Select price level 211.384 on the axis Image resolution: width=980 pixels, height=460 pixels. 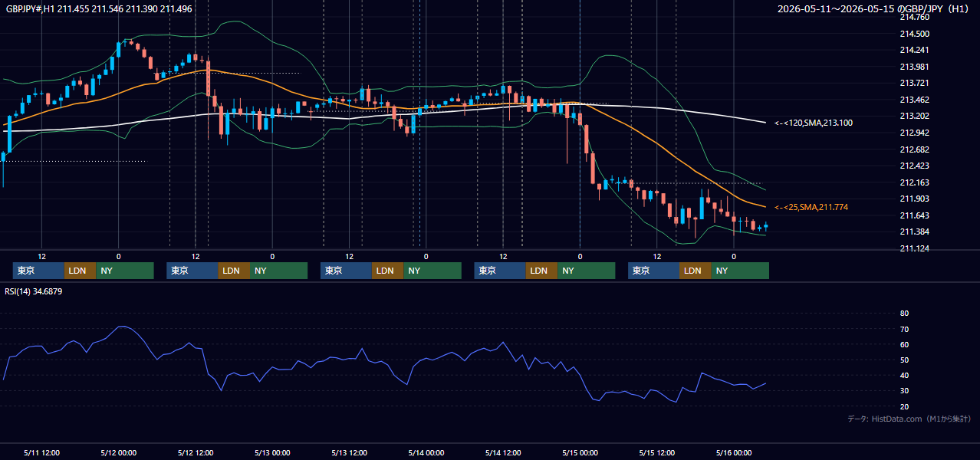[x=915, y=232]
